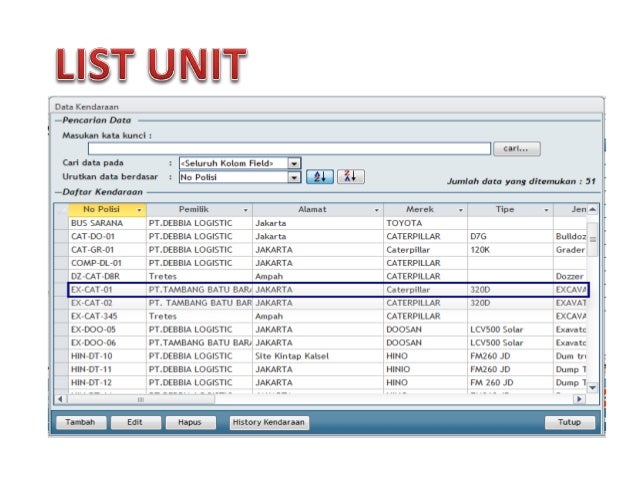
Task: Click the Tambah button
Action: click(x=80, y=422)
